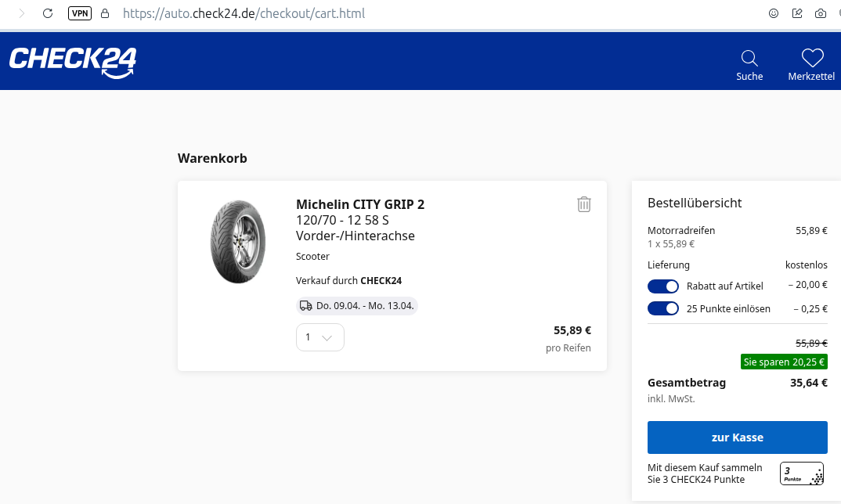Viewport: 841px width, 504px height.
Task: Reload the page with the refresh icon
Action: click(48, 13)
